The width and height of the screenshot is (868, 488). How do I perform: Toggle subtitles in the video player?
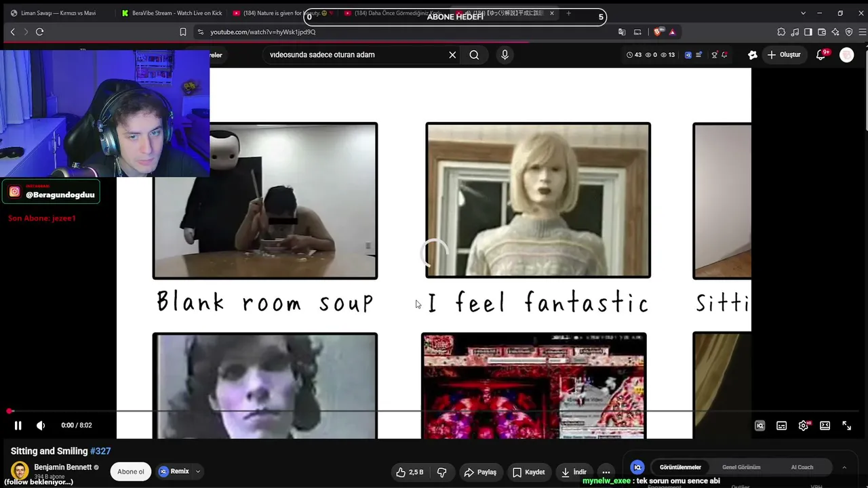point(781,426)
